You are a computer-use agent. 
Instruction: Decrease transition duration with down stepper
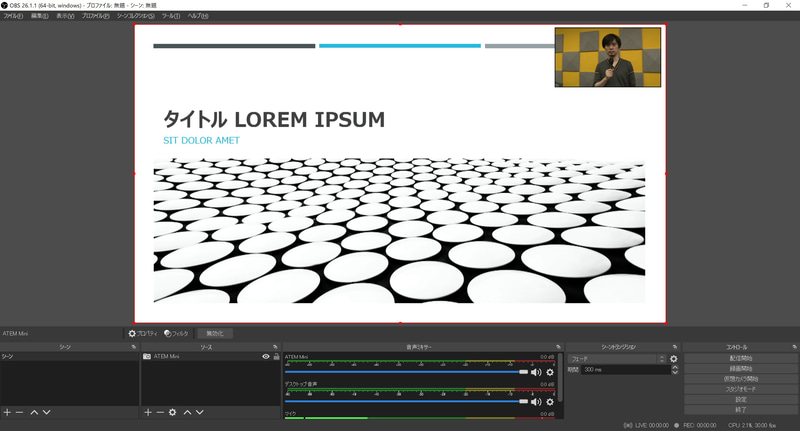coord(675,372)
